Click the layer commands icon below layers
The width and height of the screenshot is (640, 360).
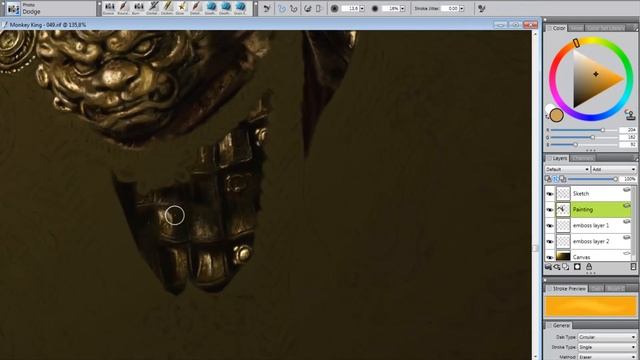[548, 267]
